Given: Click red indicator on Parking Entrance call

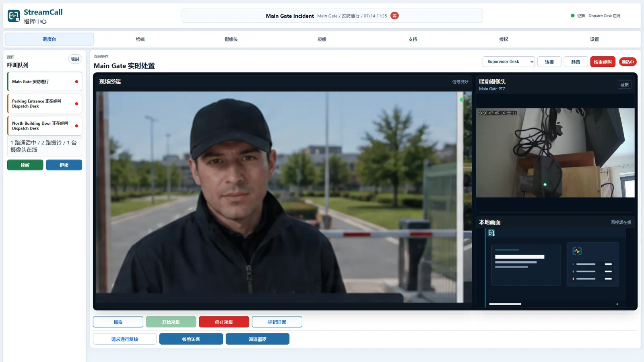Looking at the screenshot, I should [76, 104].
